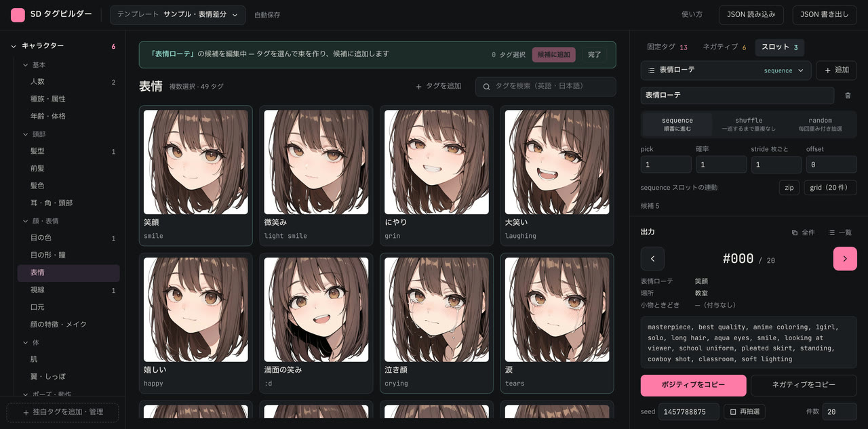Click the offset value field
The height and width of the screenshot is (429, 868).
tap(831, 165)
